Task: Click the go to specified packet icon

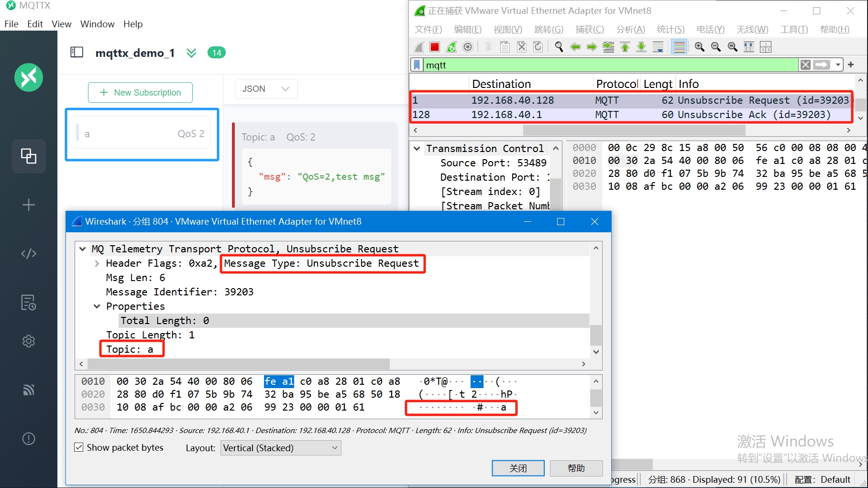Action: pyautogui.click(x=608, y=47)
